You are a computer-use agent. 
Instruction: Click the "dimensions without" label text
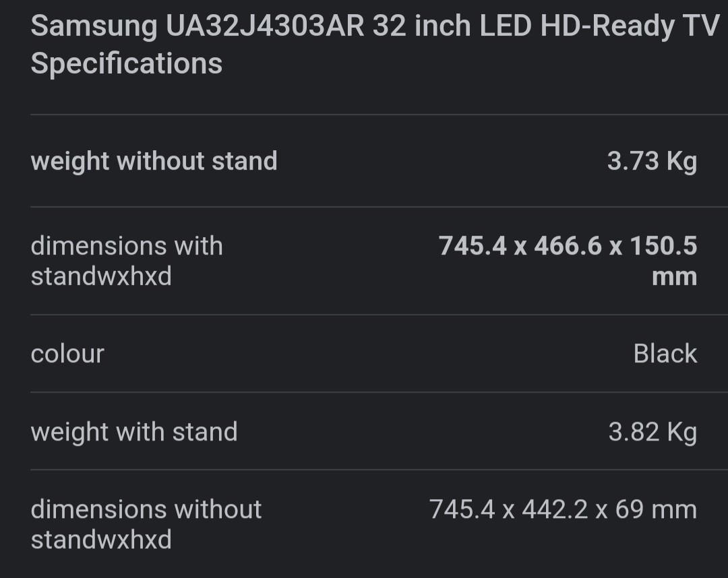click(146, 509)
